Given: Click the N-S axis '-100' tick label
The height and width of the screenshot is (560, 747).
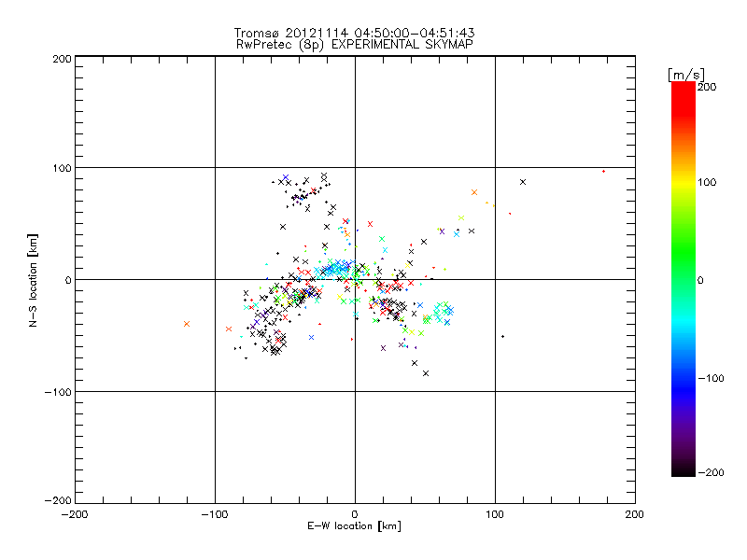Looking at the screenshot, I should point(58,392).
